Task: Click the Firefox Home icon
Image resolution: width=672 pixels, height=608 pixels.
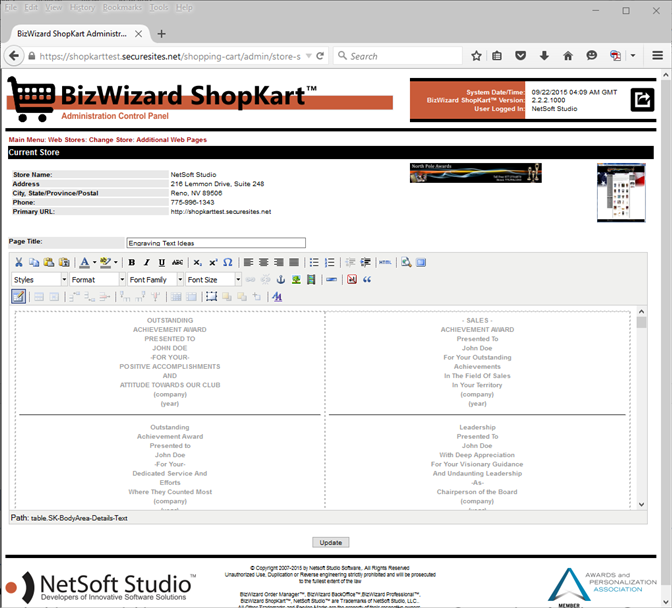Action: pos(568,56)
